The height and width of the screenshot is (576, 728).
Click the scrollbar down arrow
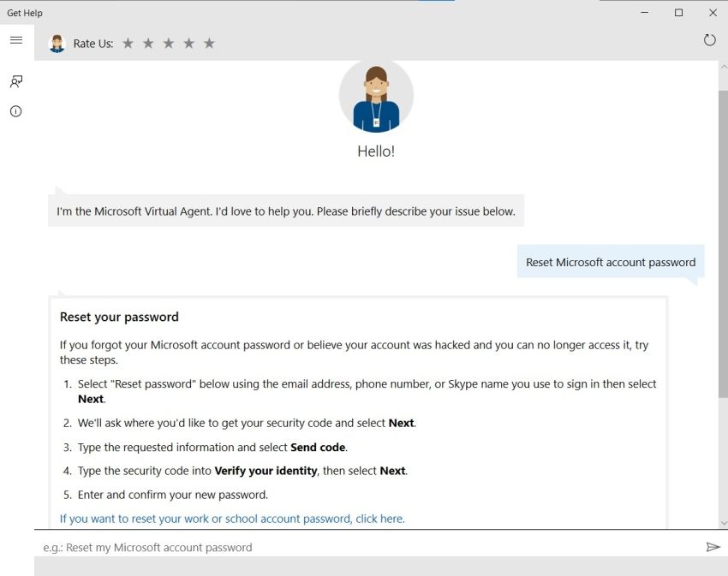tap(724, 523)
